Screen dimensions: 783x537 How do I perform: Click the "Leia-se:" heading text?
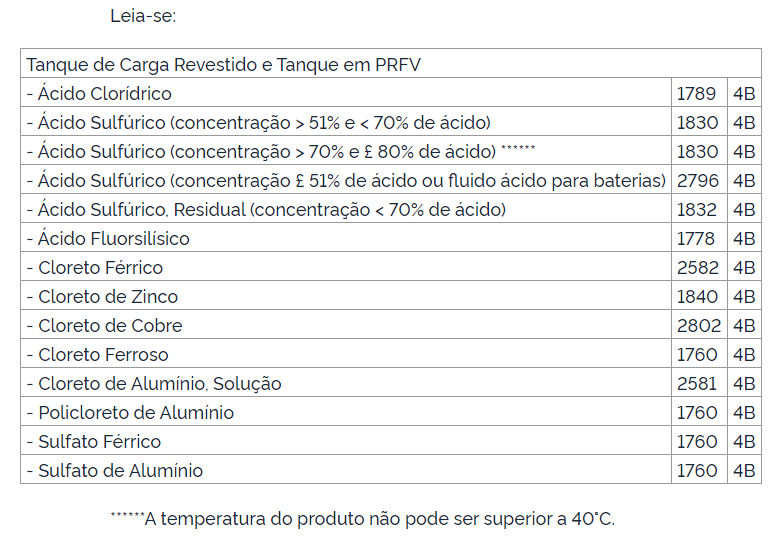pyautogui.click(x=143, y=16)
